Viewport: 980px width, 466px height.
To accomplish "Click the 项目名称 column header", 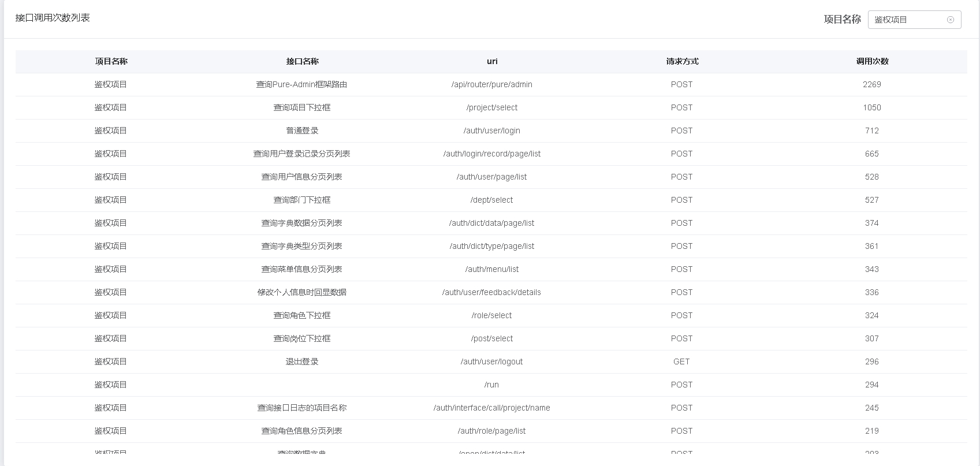I will click(111, 61).
